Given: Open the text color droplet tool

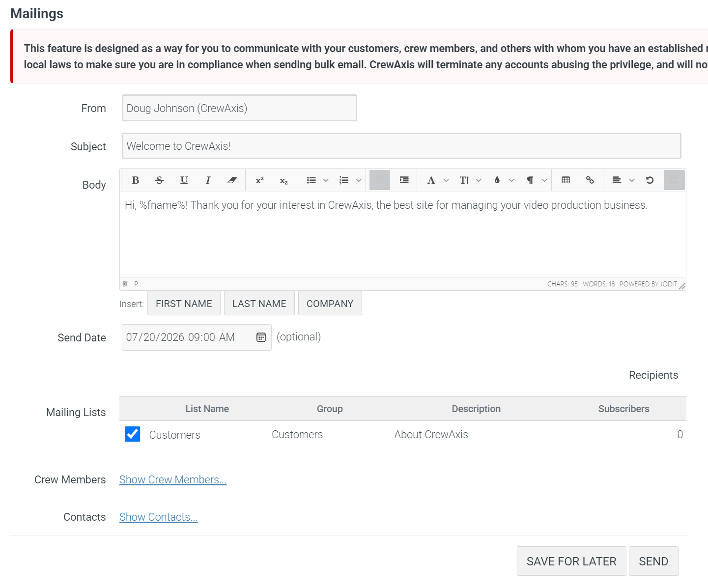Looking at the screenshot, I should click(x=497, y=180).
